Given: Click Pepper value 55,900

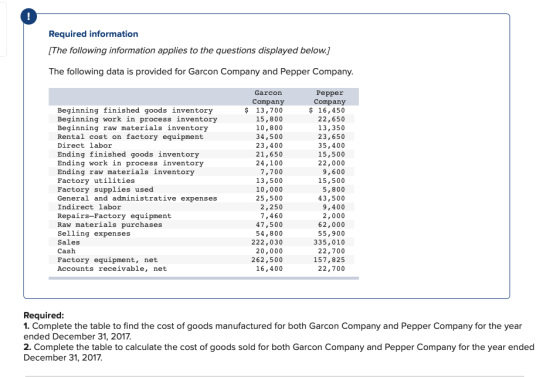Looking at the screenshot, I should tap(331, 233).
